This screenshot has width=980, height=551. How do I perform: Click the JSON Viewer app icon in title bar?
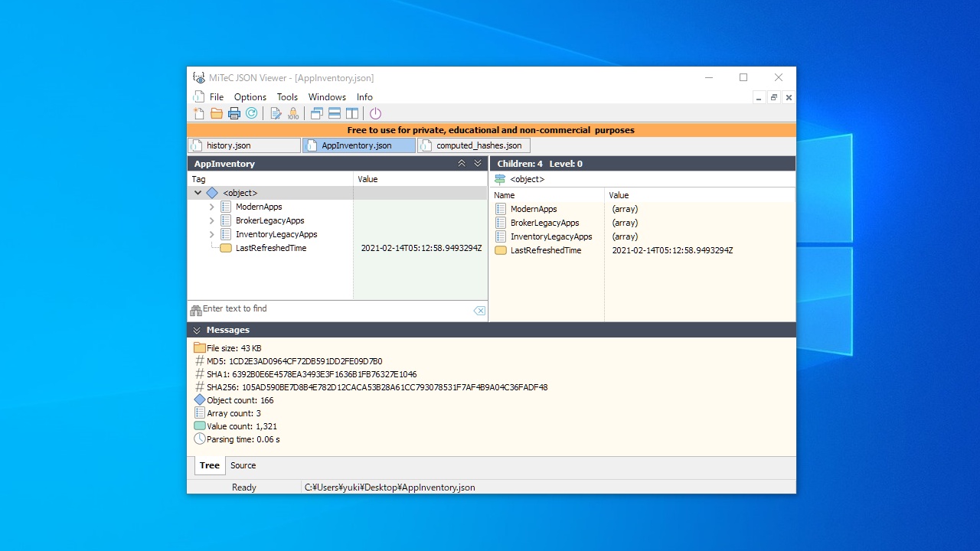199,77
